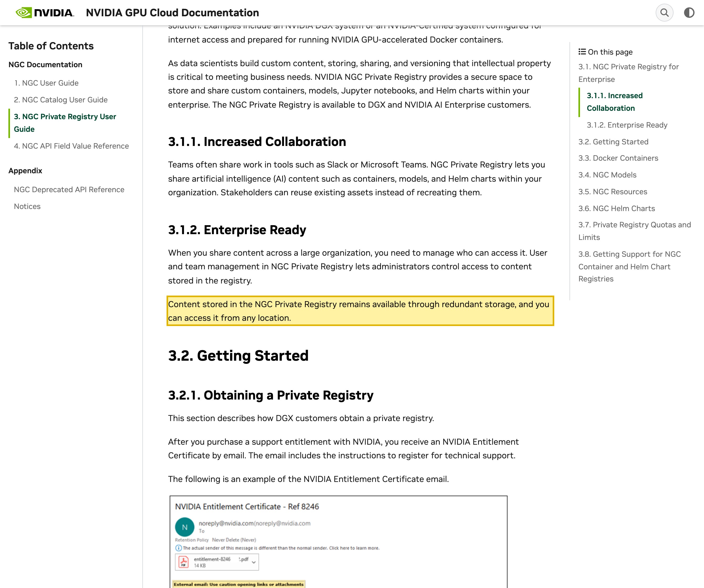Image resolution: width=704 pixels, height=588 pixels.
Task: Open NGC Deprecated API Reference
Action: [x=69, y=189]
